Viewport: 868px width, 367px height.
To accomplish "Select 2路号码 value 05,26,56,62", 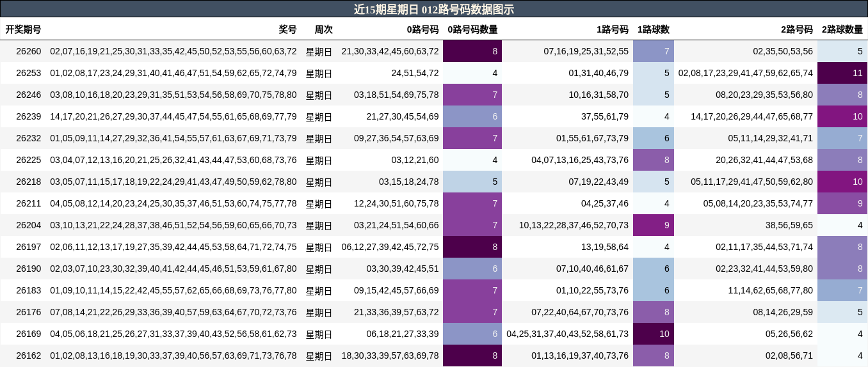I will (789, 334).
